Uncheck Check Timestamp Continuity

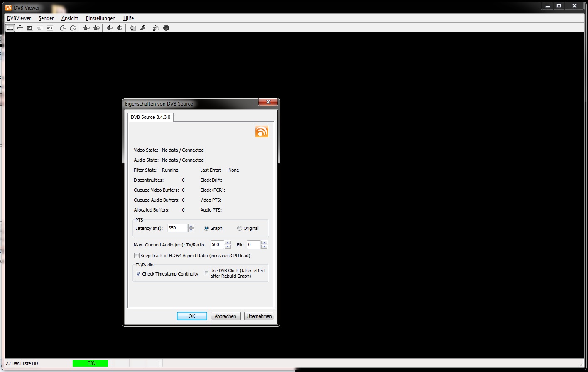click(x=139, y=274)
